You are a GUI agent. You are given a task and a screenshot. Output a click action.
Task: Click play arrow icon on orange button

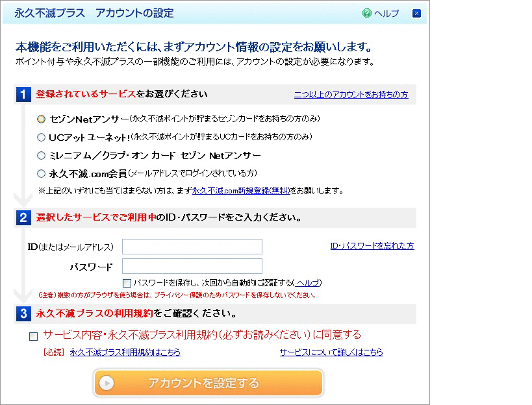107,384
